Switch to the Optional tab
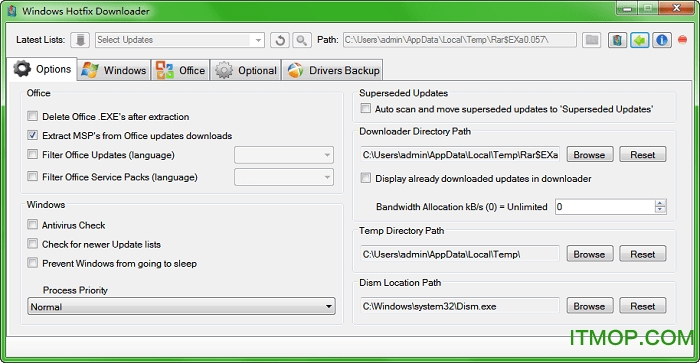Image resolution: width=700 pixels, height=363 pixels. (246, 71)
